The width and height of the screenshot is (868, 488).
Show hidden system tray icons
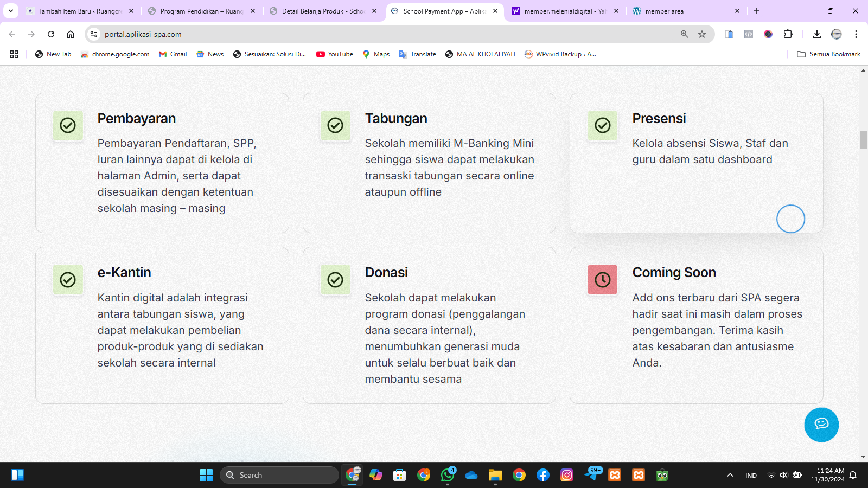(730, 476)
